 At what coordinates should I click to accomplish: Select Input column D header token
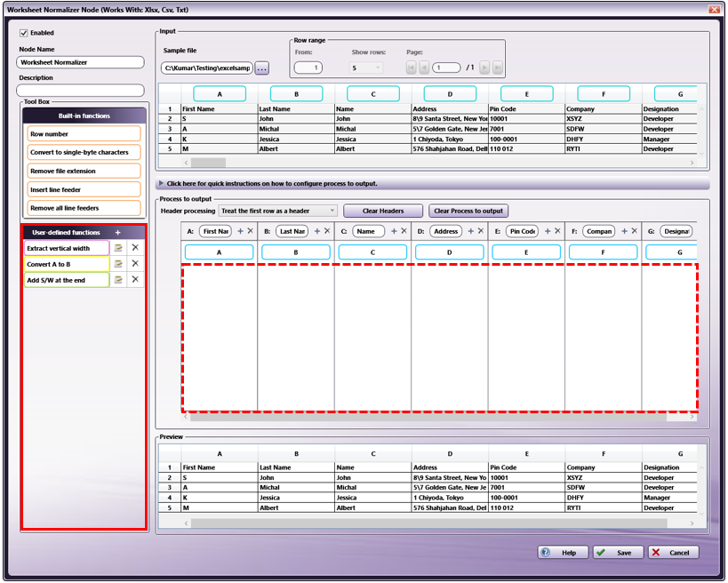(x=450, y=94)
